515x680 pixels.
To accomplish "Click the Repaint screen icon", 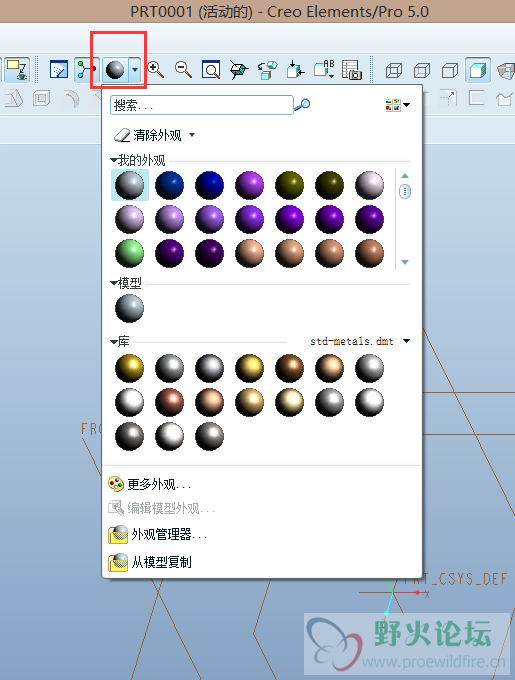I will pos(59,69).
